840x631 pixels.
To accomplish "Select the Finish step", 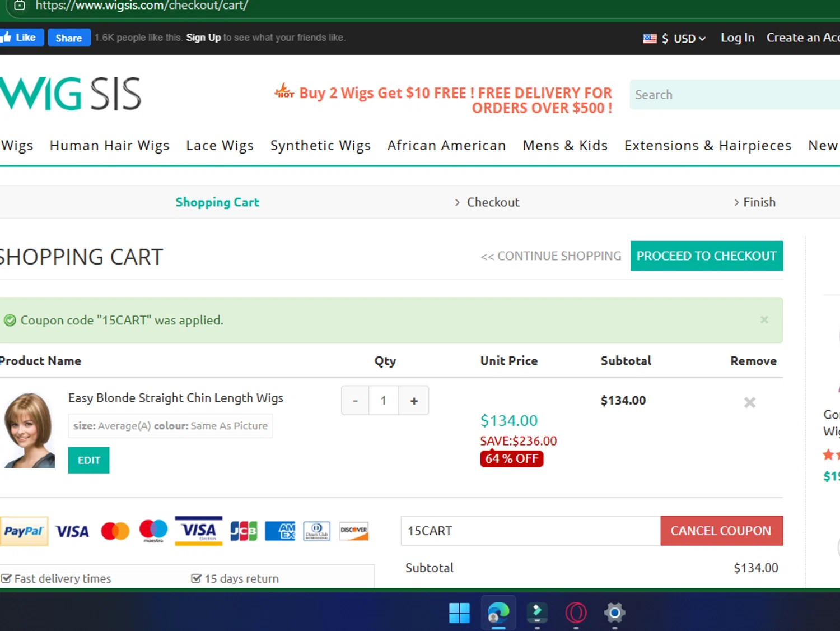I will pyautogui.click(x=759, y=202).
